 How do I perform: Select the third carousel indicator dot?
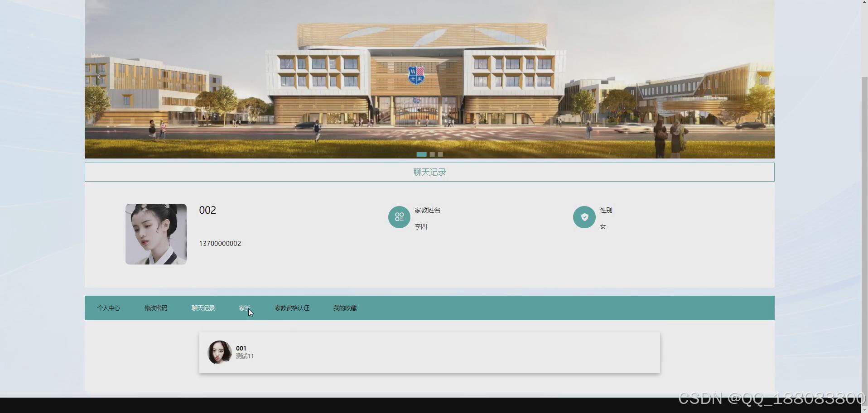440,154
